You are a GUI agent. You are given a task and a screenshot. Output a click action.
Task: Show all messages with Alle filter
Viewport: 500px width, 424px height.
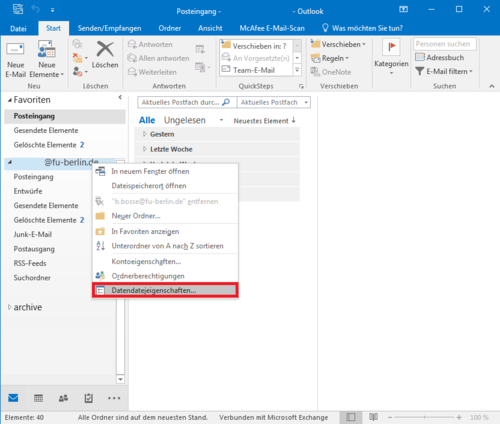(x=147, y=120)
